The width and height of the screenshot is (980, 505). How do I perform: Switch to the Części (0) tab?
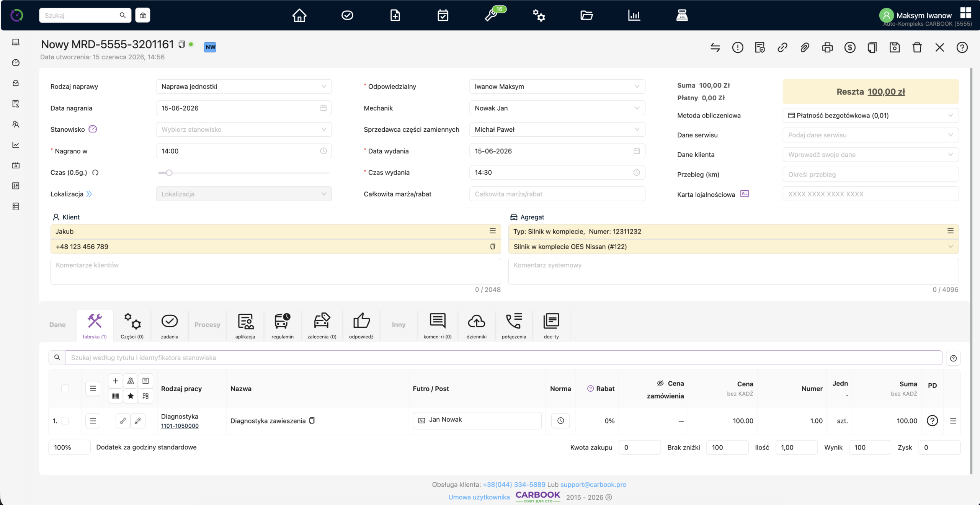(132, 326)
